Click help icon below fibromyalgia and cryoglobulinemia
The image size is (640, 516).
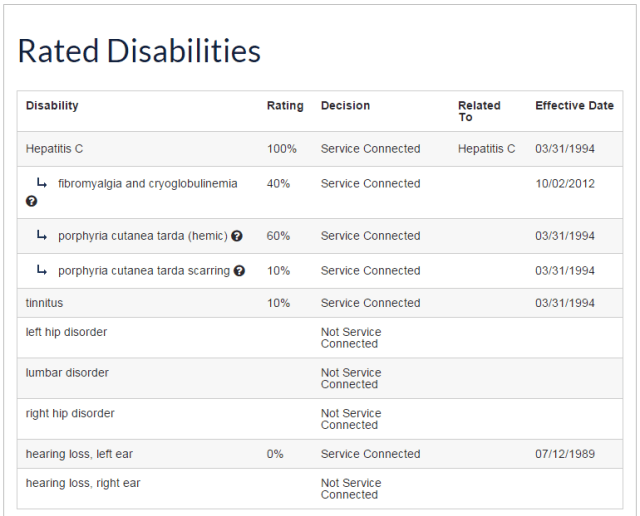32,201
